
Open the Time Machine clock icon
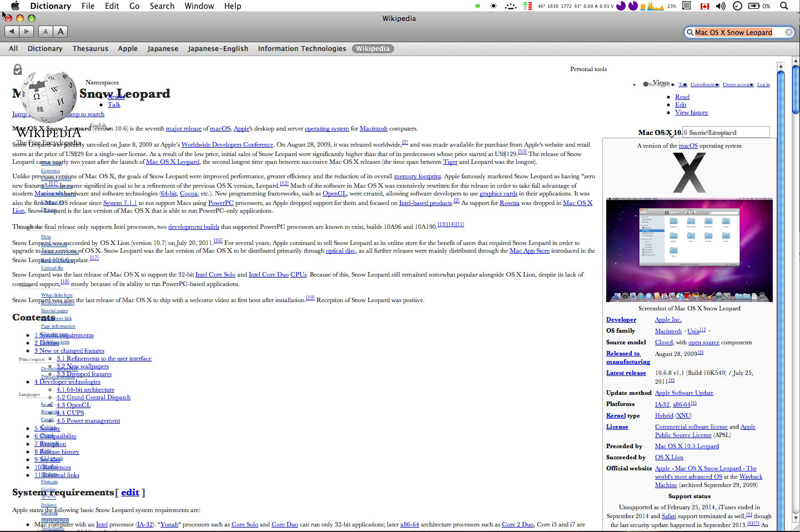pyautogui.click(x=738, y=6)
